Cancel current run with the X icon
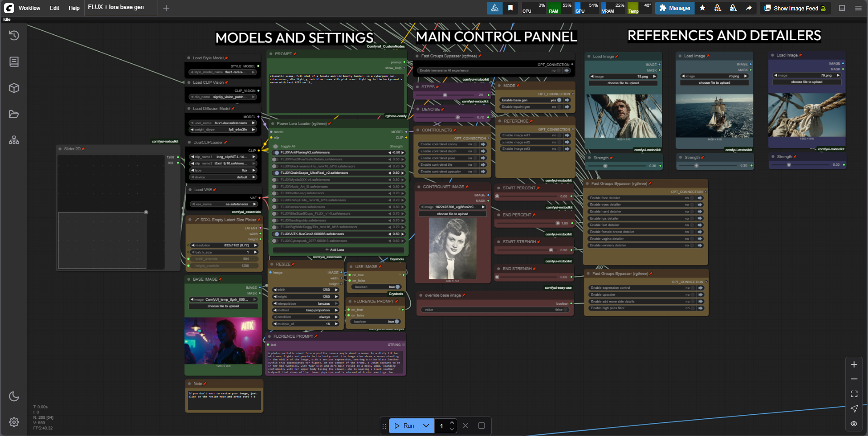 [x=465, y=426]
